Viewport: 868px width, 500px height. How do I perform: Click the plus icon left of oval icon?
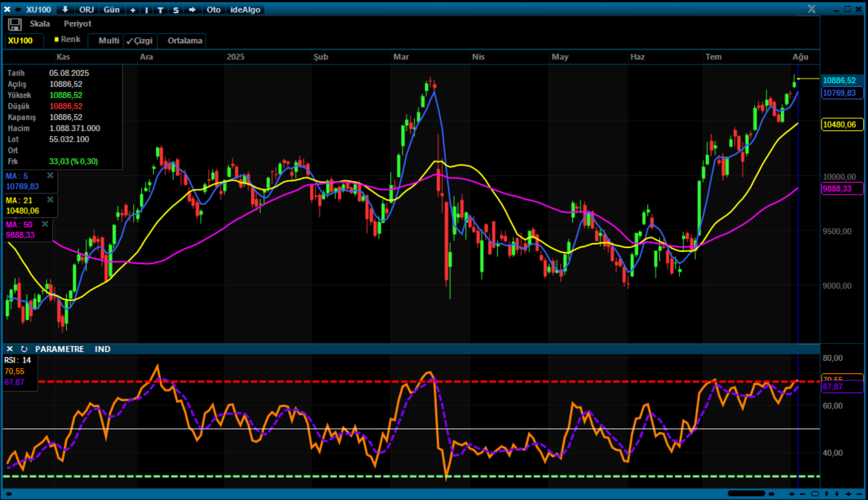[791, 494]
